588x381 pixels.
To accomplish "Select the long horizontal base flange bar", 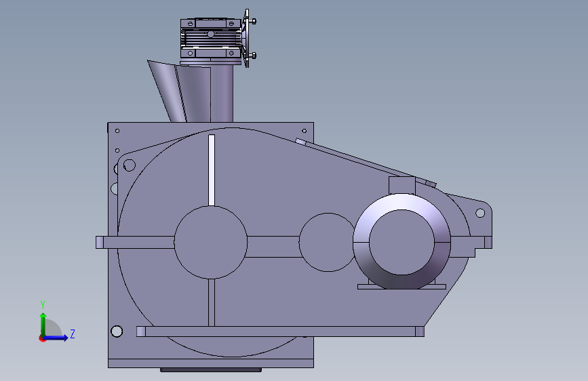I will tap(280, 332).
